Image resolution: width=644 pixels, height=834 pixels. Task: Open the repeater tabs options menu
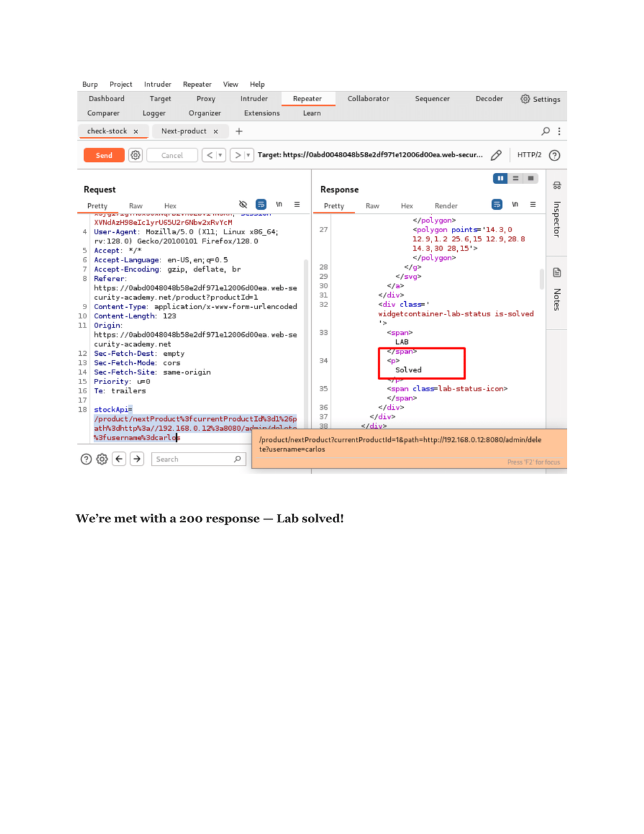tap(559, 131)
